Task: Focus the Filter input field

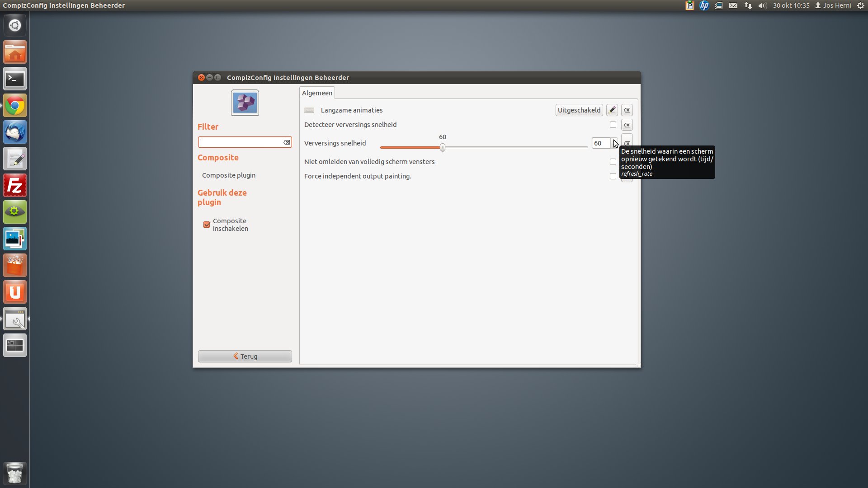Action: point(241,142)
